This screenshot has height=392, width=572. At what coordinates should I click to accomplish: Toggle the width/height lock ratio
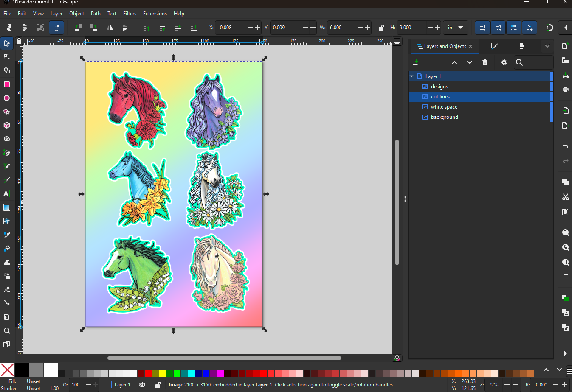(x=381, y=28)
